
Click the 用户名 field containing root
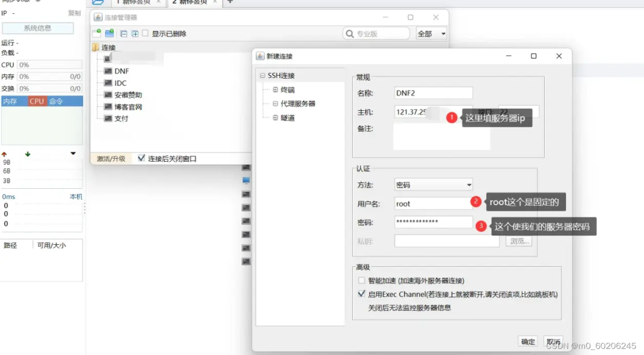click(433, 203)
